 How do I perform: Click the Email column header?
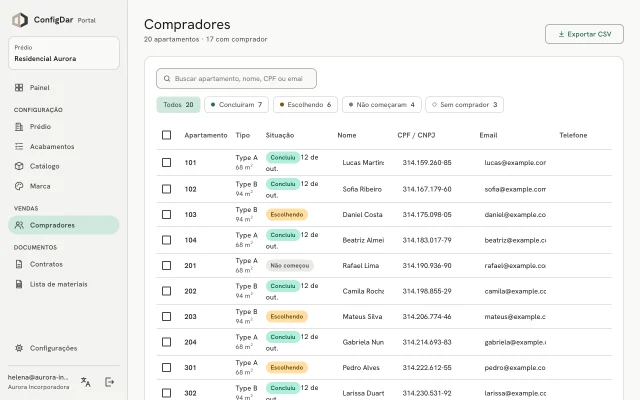click(x=488, y=135)
